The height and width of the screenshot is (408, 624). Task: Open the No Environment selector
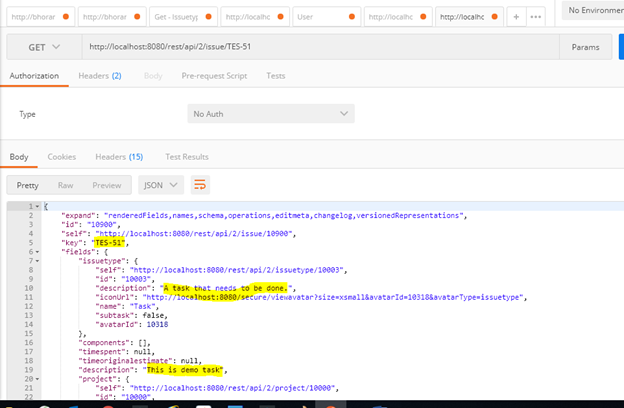pyautogui.click(x=591, y=11)
